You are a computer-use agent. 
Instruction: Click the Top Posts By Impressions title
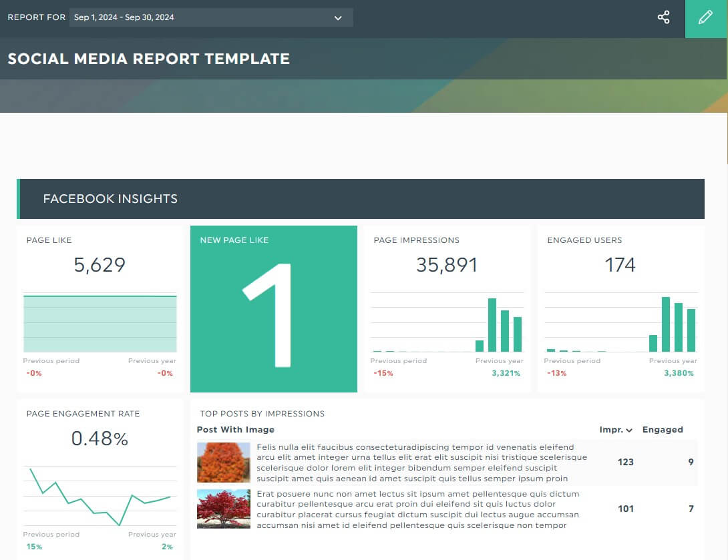[x=262, y=414]
